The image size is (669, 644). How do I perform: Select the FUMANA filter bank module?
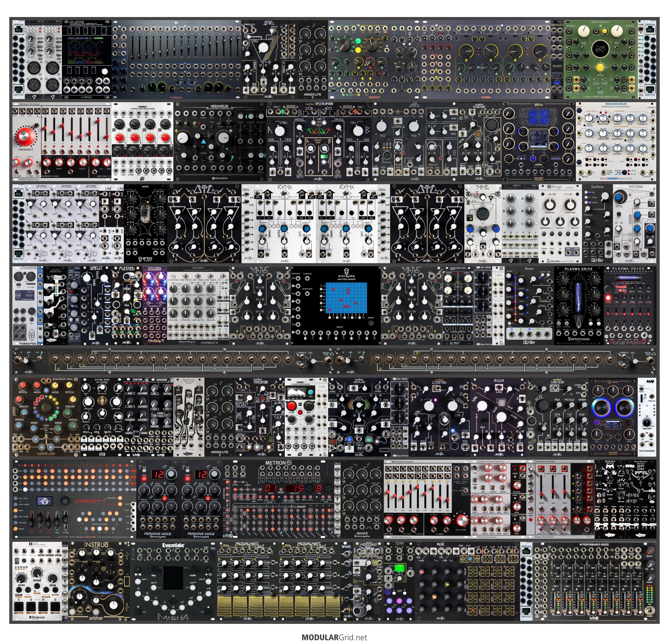click(177, 59)
